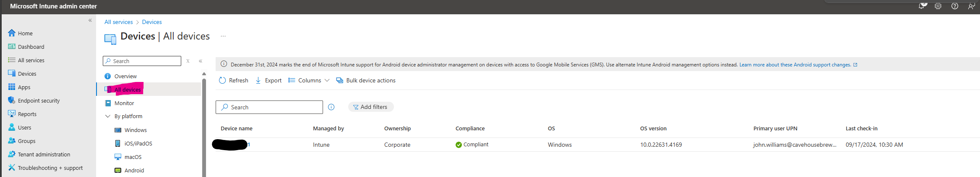
Task: Click the Export download icon
Action: 258,80
